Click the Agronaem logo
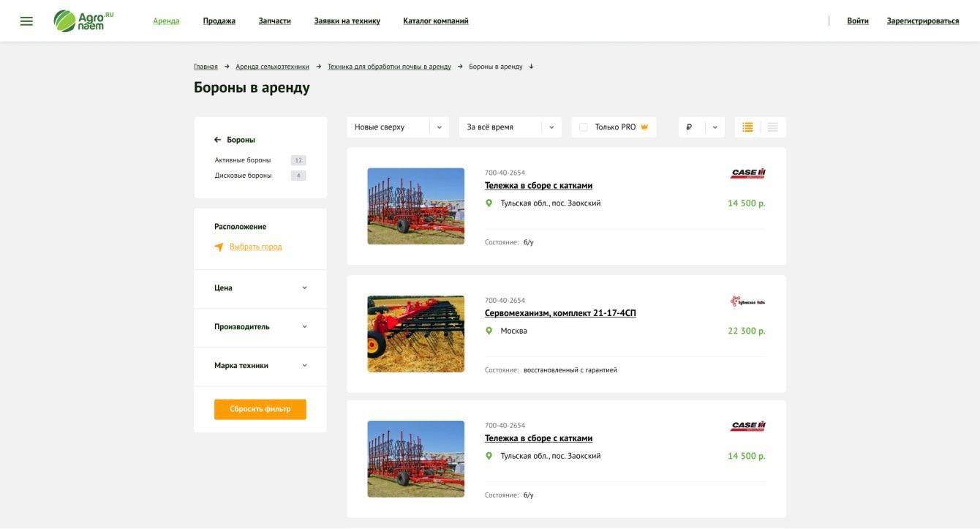This screenshot has height=529, width=980. coord(84,21)
